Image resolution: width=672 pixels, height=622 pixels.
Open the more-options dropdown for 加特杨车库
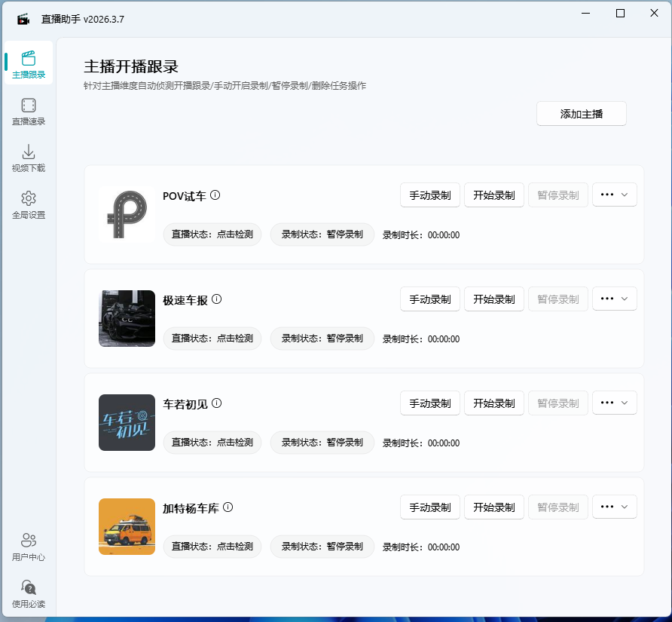pyautogui.click(x=615, y=507)
